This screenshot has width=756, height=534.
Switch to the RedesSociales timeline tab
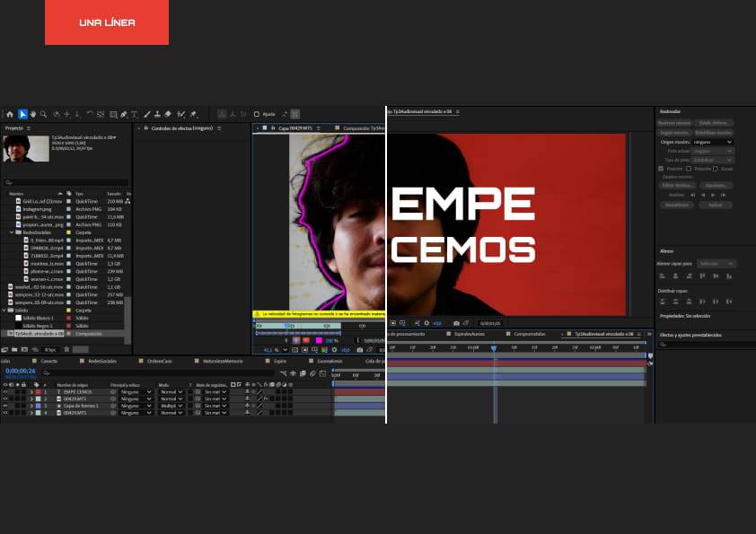(x=102, y=361)
